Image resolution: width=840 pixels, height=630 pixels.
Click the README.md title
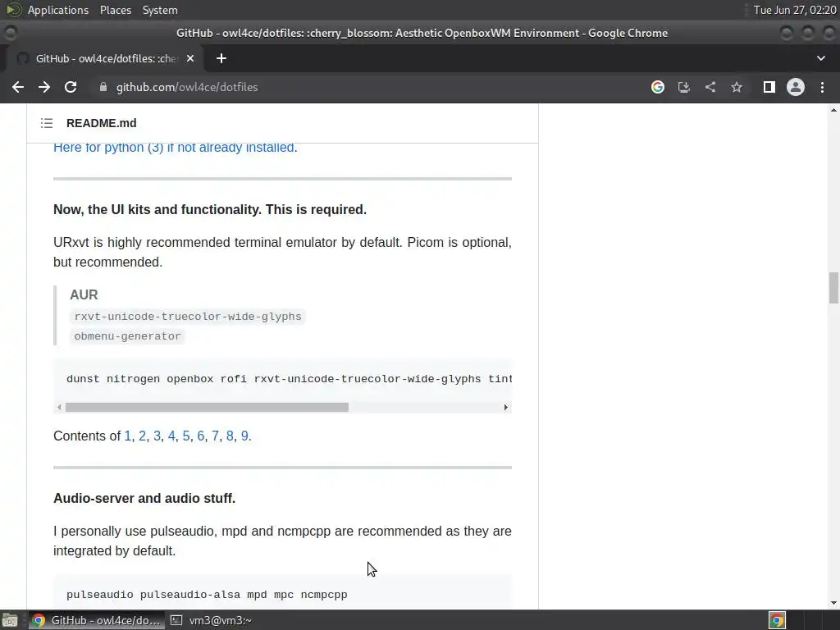[x=101, y=123]
